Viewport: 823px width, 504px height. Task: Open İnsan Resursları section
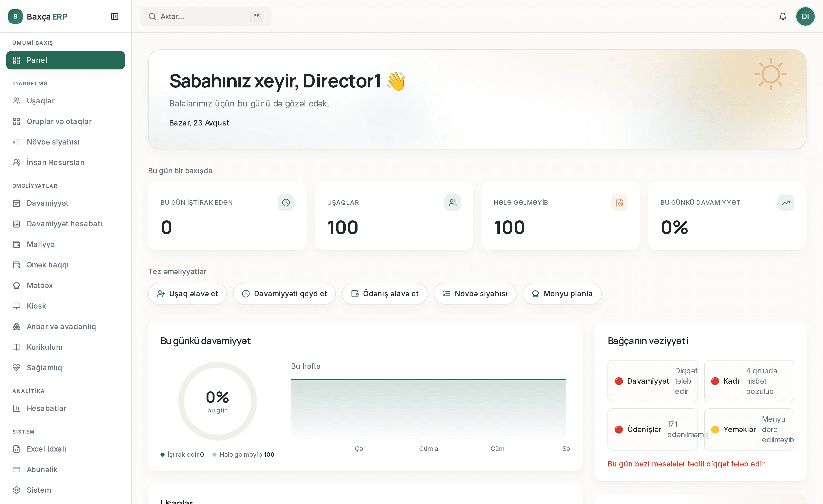[x=66, y=162]
